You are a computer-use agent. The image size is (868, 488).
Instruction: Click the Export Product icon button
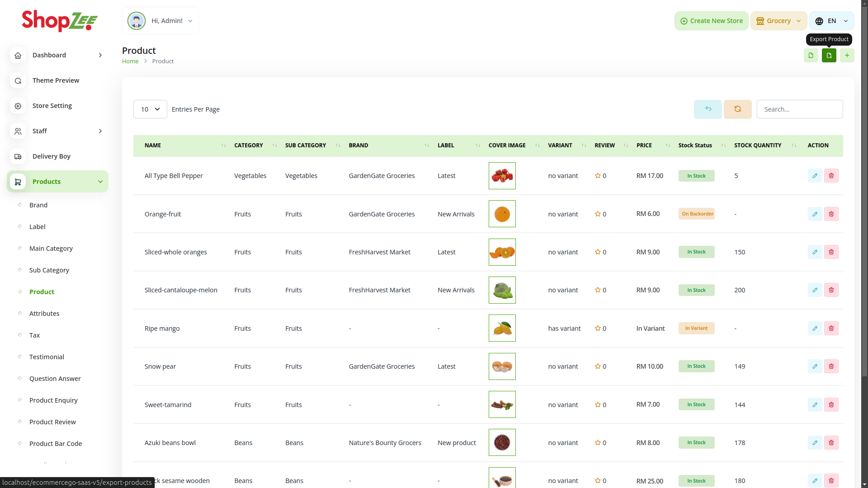(829, 56)
